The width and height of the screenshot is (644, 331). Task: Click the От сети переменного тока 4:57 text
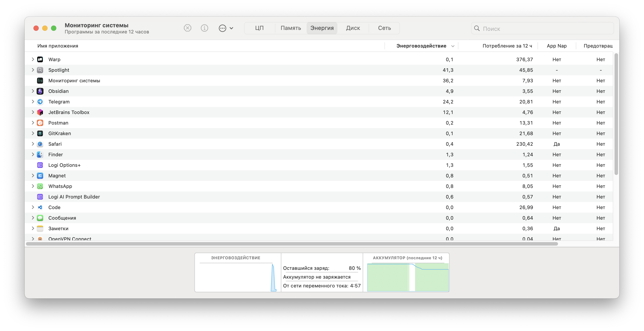[x=322, y=286]
